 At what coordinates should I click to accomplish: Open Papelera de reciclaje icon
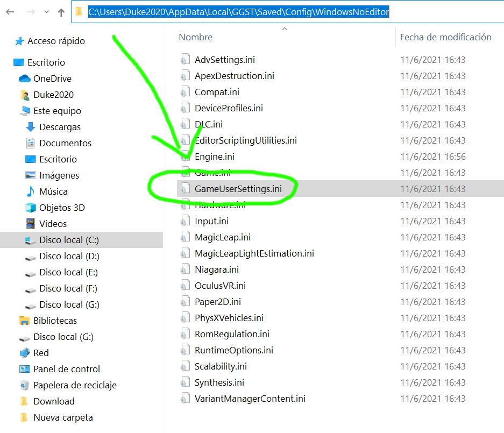tap(25, 385)
